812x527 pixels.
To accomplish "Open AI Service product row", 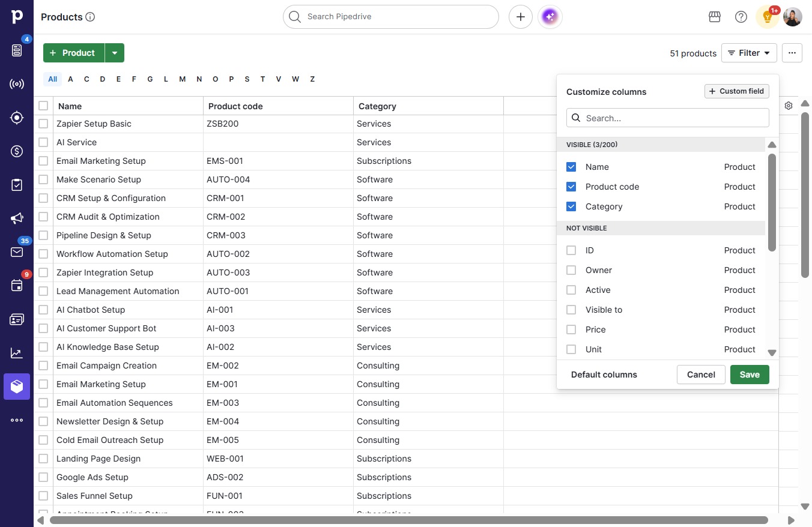I will [x=76, y=142].
